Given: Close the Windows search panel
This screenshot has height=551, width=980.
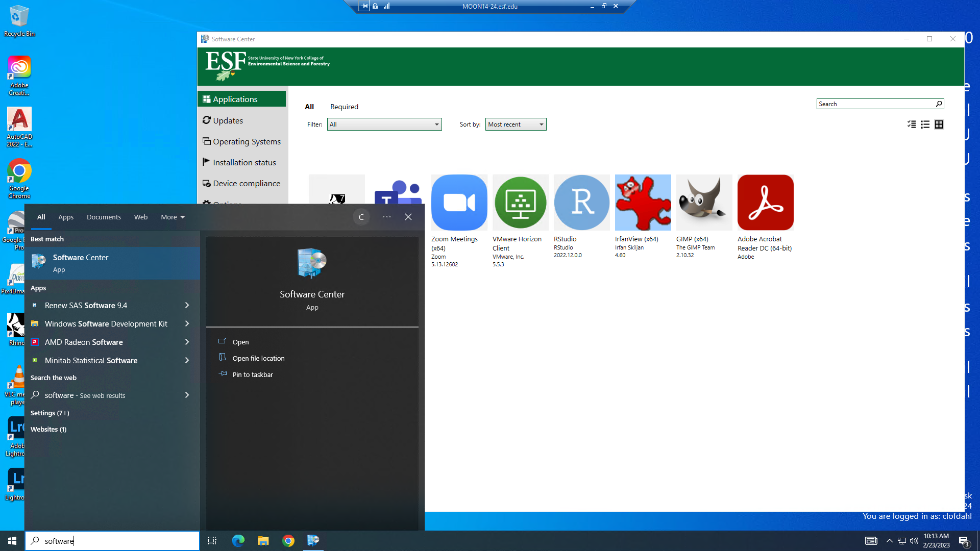Looking at the screenshot, I should pos(408,217).
